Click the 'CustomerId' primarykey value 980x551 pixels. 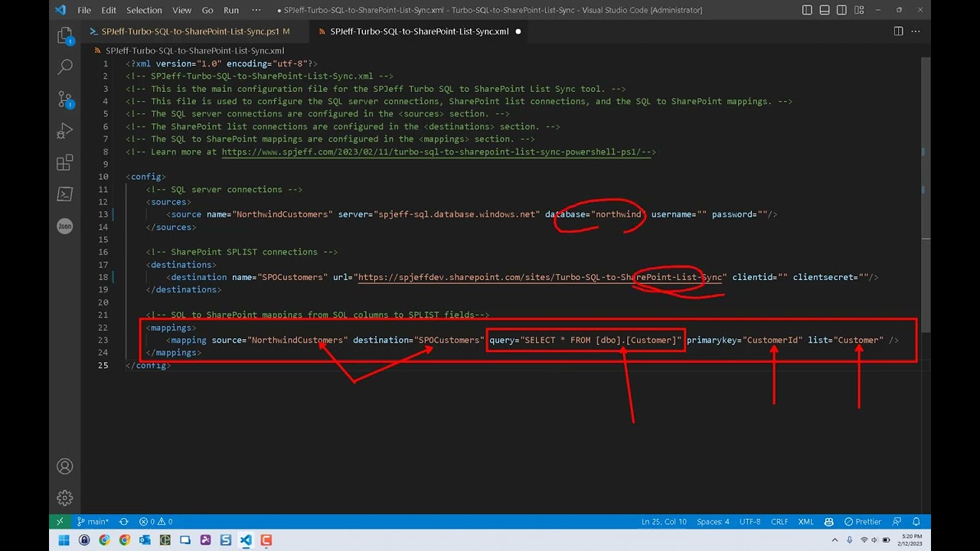(773, 340)
